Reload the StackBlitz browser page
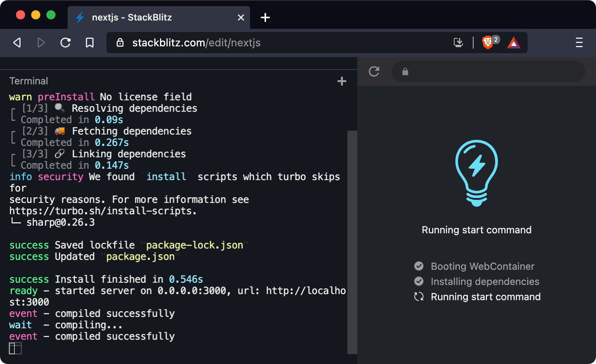The image size is (596, 364). point(65,43)
